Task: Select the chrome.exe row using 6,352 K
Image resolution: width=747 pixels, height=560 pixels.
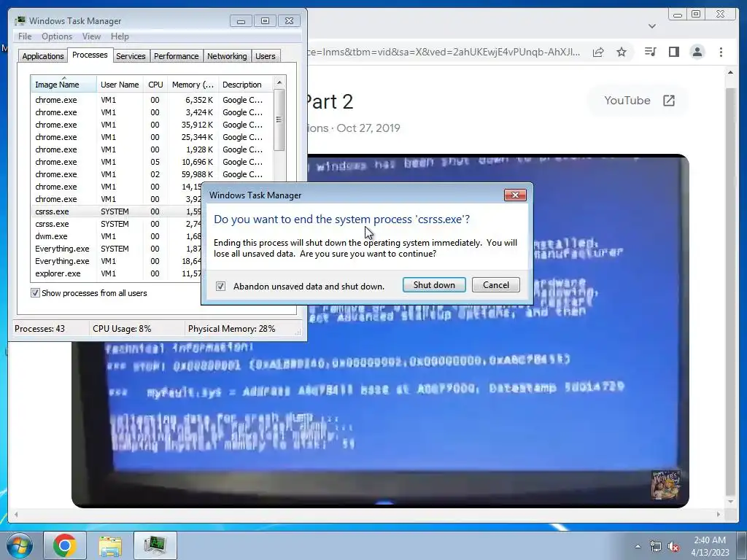Action: 152,100
